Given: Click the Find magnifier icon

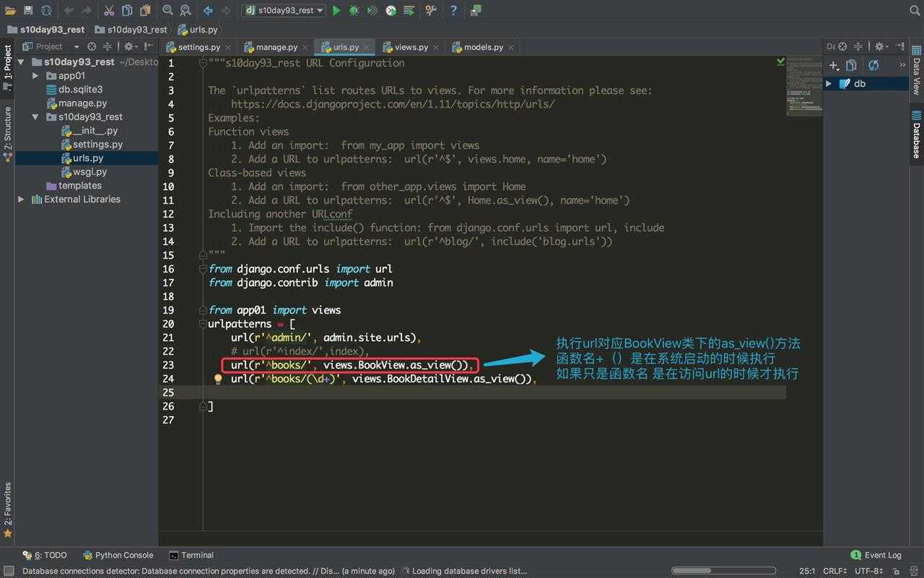Looking at the screenshot, I should point(167,10).
